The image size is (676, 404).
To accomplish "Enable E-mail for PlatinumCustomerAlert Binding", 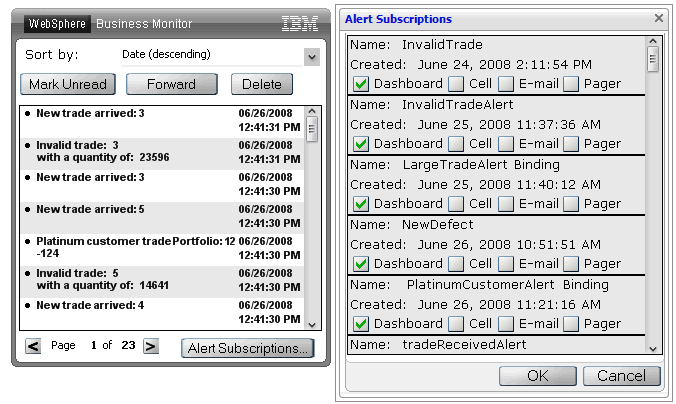I will pyautogui.click(x=506, y=323).
